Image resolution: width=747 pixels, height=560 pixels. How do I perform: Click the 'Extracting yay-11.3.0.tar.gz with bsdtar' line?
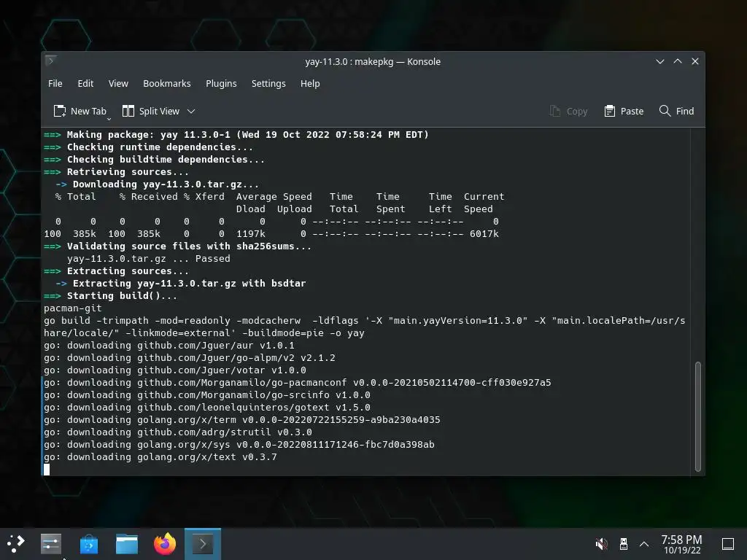pos(181,284)
